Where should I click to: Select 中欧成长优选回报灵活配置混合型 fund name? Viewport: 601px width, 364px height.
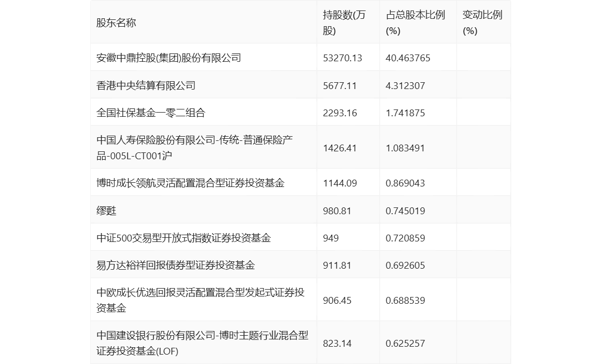click(x=201, y=301)
